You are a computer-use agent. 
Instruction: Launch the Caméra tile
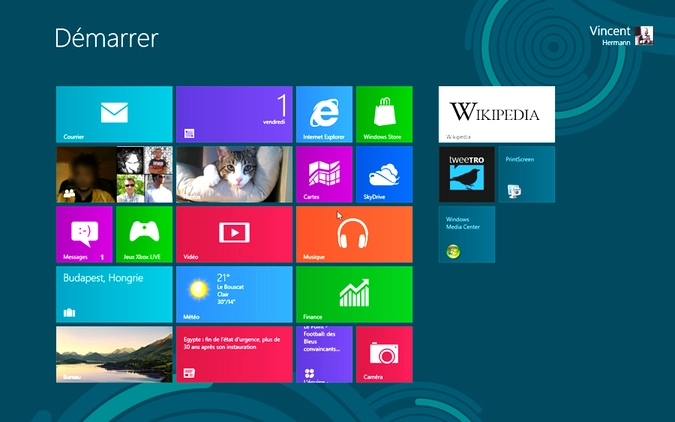click(x=384, y=354)
